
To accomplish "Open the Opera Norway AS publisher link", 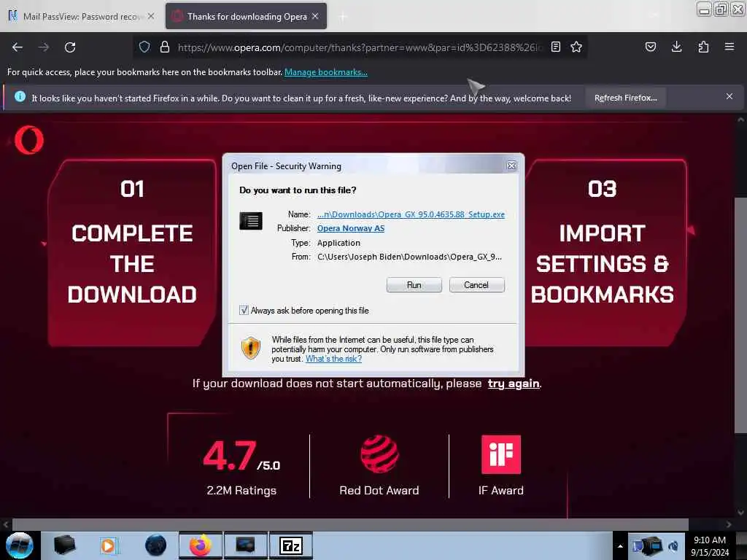I will click(351, 228).
